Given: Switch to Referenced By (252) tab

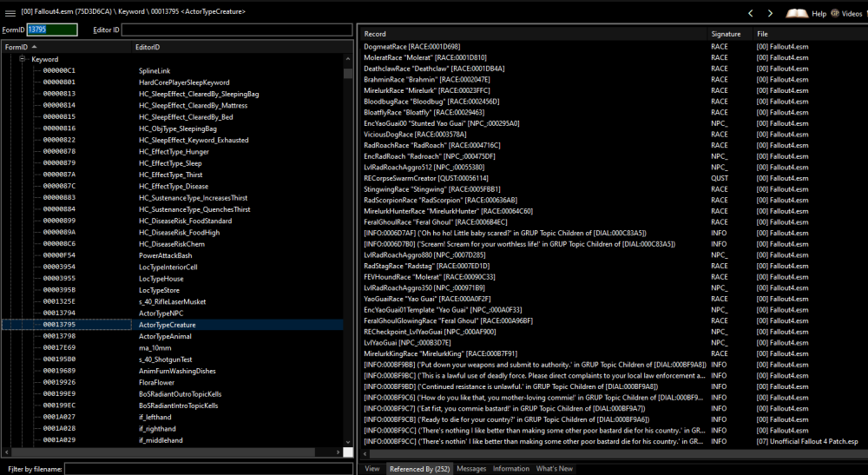Looking at the screenshot, I should point(419,469).
